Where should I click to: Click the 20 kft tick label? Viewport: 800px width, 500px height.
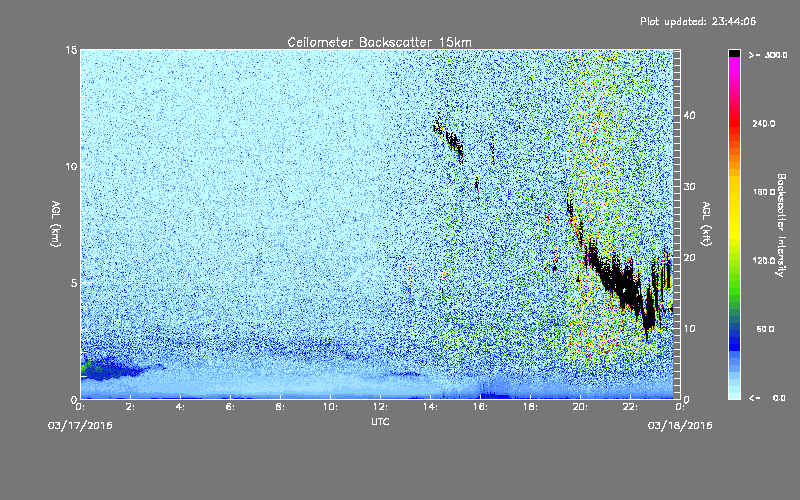tap(689, 258)
